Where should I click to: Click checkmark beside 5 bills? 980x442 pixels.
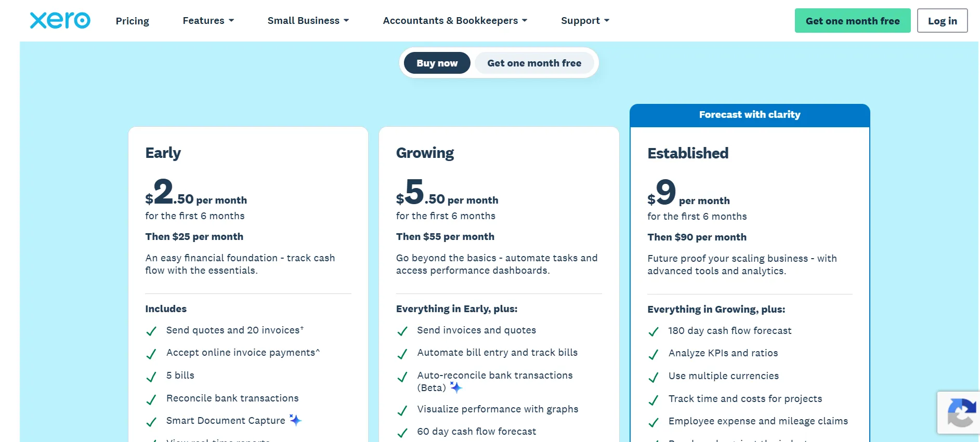point(151,377)
